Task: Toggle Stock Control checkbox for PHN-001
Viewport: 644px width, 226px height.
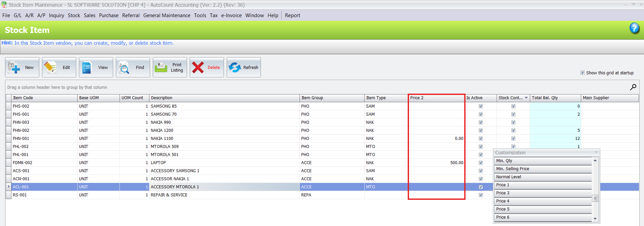Action: tap(513, 139)
